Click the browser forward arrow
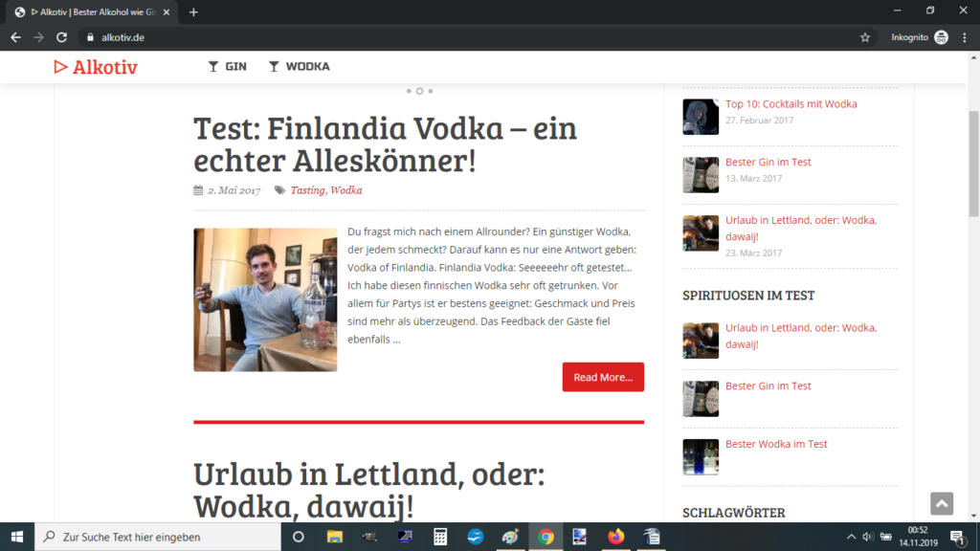 pyautogui.click(x=38, y=37)
